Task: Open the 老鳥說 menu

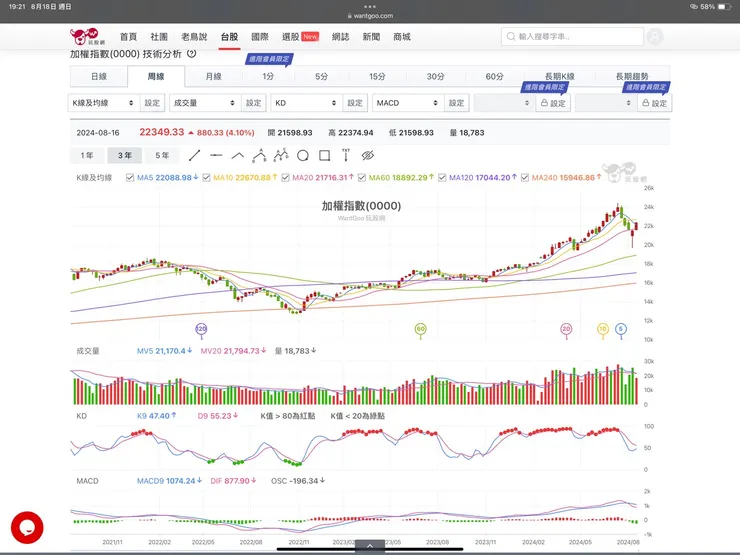Action: tap(194, 37)
